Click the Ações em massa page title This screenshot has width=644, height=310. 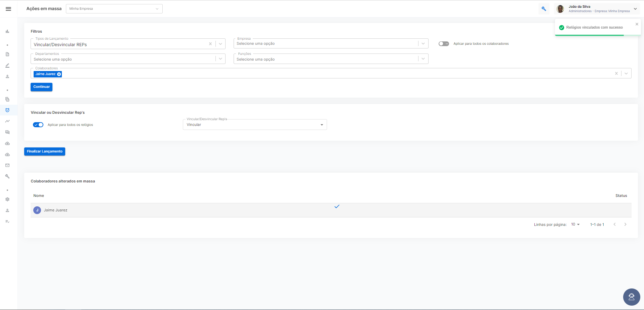pos(44,9)
